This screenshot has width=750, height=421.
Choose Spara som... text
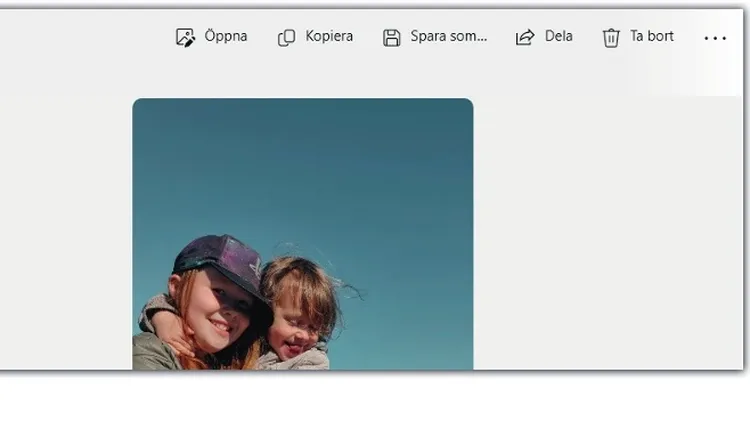(449, 36)
